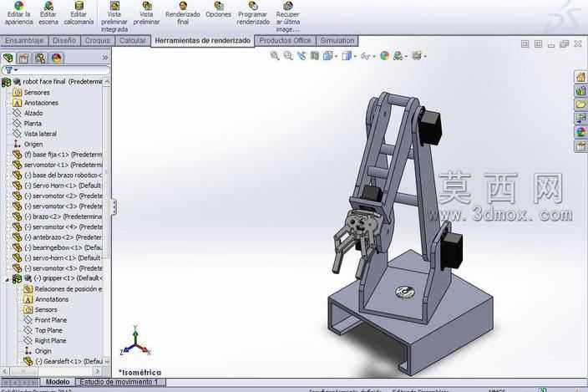Click Recuperar última imagen
The height and width of the screenshot is (392, 588).
tap(287, 17)
